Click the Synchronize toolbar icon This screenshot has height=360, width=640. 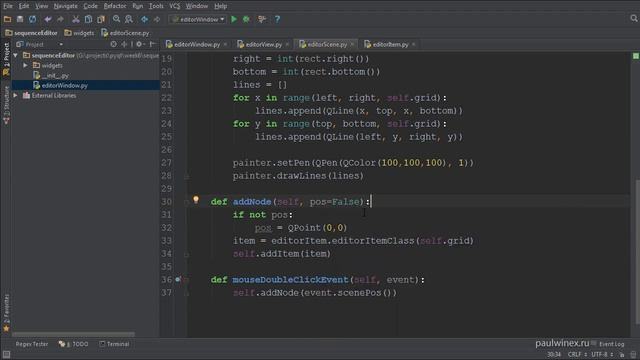32,19
